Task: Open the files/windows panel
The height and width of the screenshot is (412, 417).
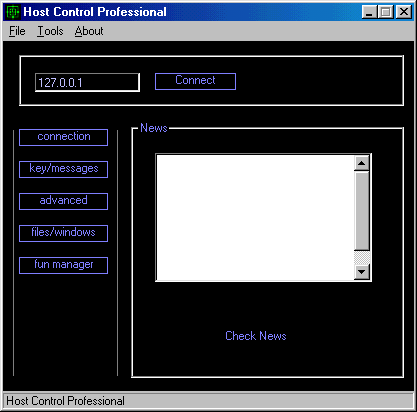Action: click(63, 233)
